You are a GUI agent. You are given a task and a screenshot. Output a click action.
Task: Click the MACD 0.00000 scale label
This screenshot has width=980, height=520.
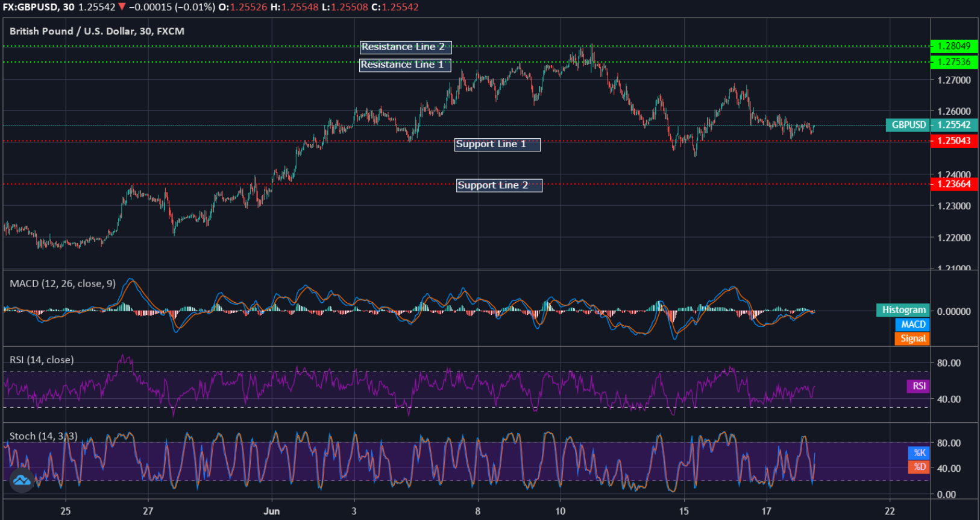[954, 311]
